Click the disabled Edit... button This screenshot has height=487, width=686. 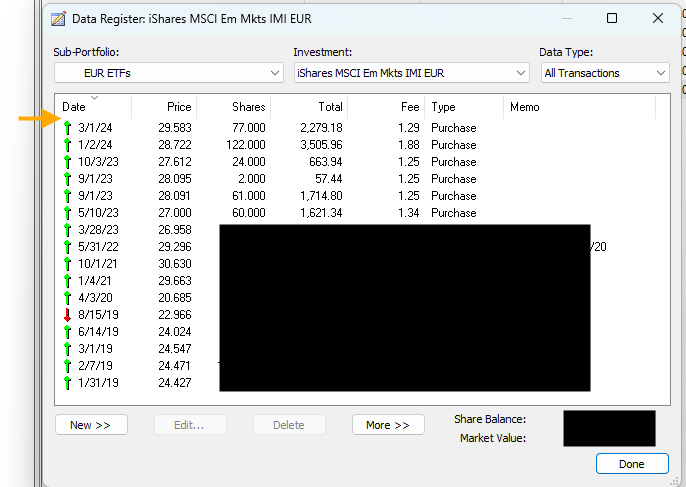tap(190, 425)
